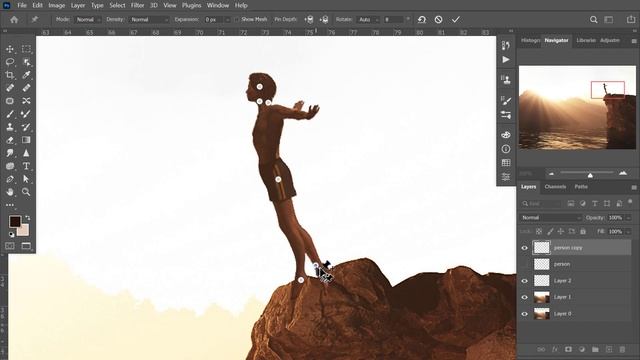This screenshot has height=360, width=640.
Task: Click the Add layer style fx icon
Action: click(x=555, y=349)
